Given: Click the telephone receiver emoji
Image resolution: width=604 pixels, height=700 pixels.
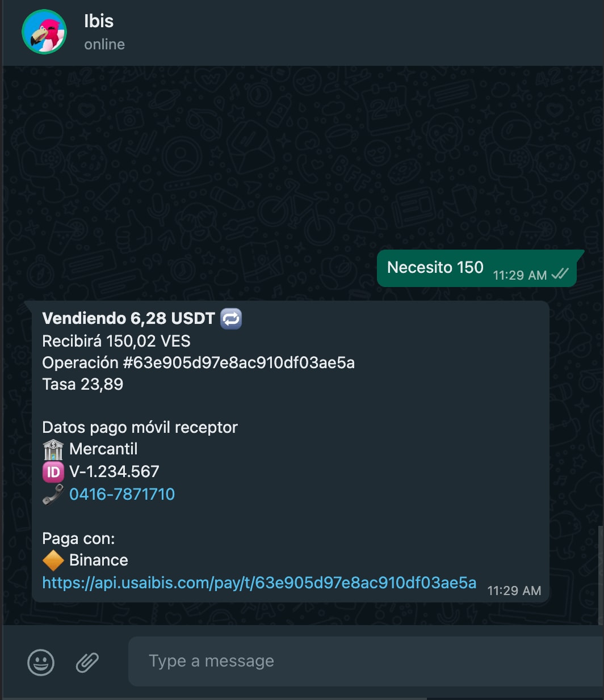Looking at the screenshot, I should click(x=53, y=494).
